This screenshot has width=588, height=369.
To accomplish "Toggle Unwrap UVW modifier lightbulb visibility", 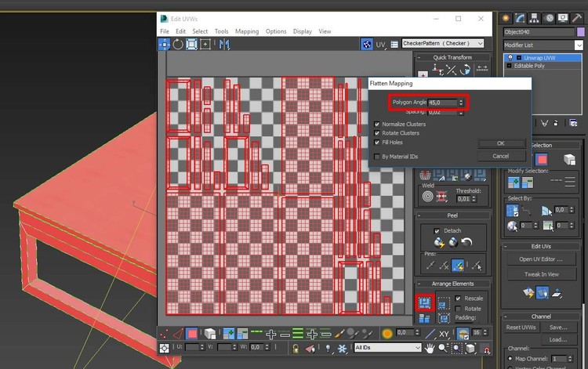I will [510, 58].
